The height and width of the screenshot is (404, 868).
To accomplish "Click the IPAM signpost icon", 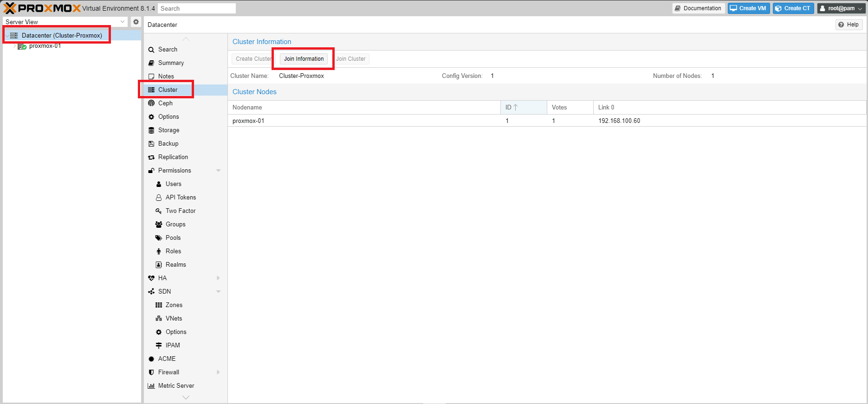I will pos(159,346).
